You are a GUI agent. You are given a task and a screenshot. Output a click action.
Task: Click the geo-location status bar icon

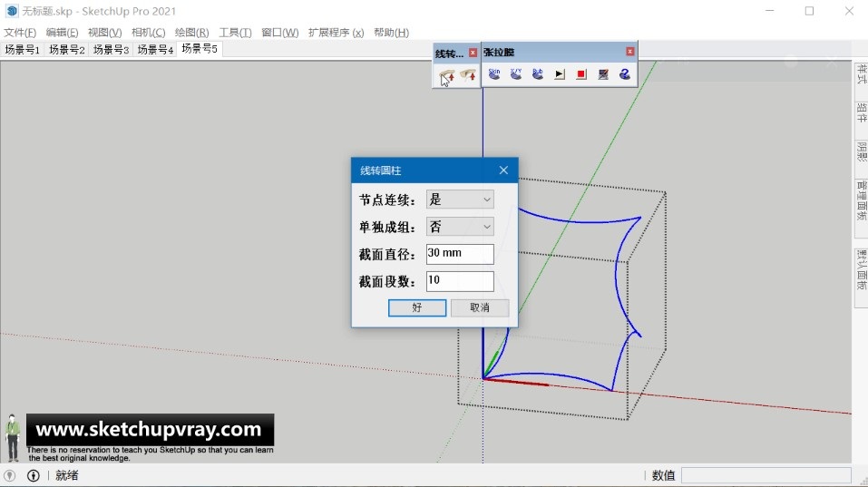(9, 475)
